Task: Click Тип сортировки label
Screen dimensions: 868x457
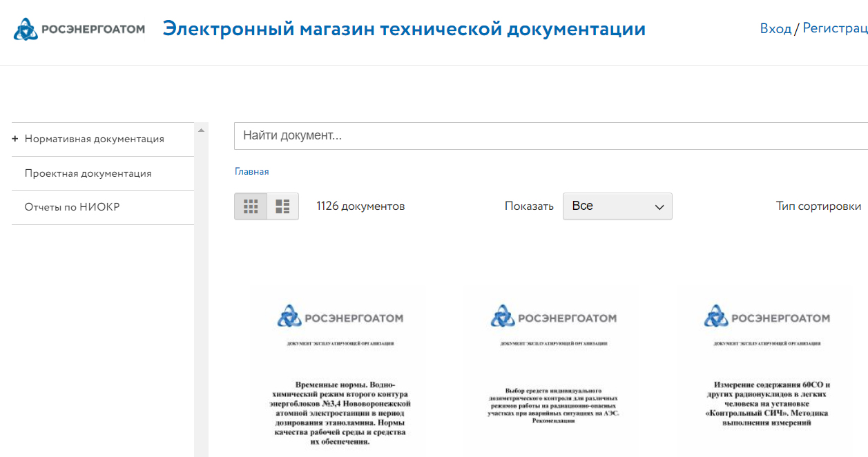Action: [818, 206]
